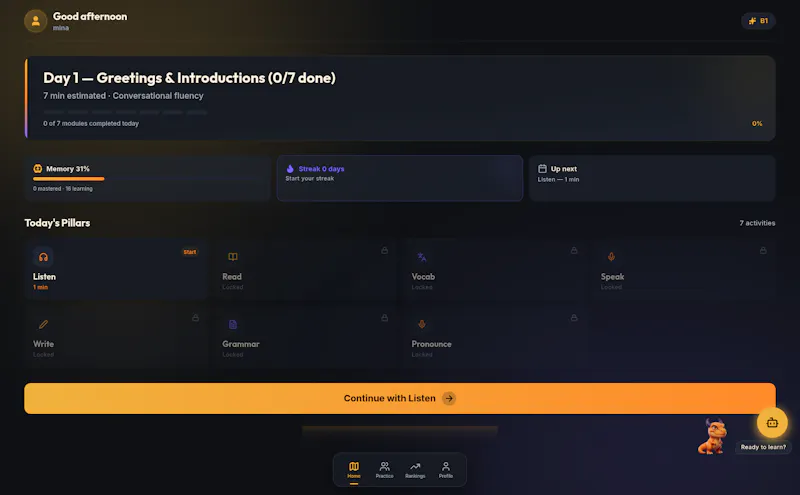Open the Profile tab
This screenshot has width=800, height=495.
[x=446, y=470]
